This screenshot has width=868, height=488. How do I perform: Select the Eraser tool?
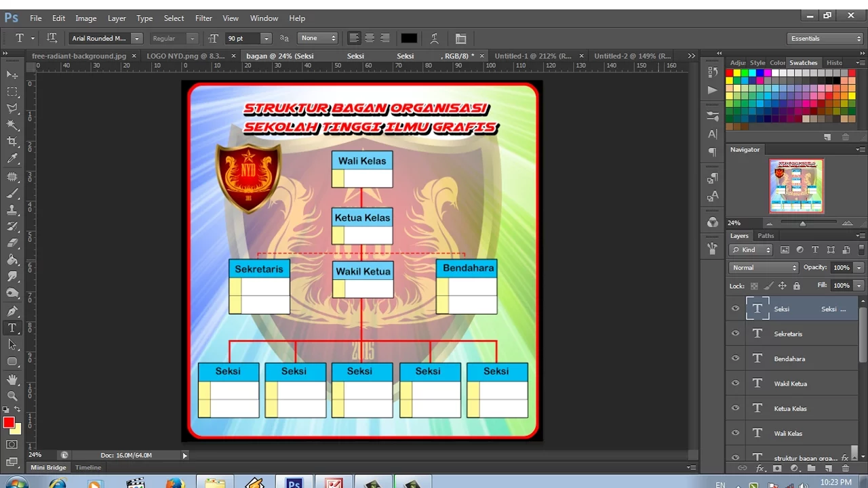(x=12, y=243)
